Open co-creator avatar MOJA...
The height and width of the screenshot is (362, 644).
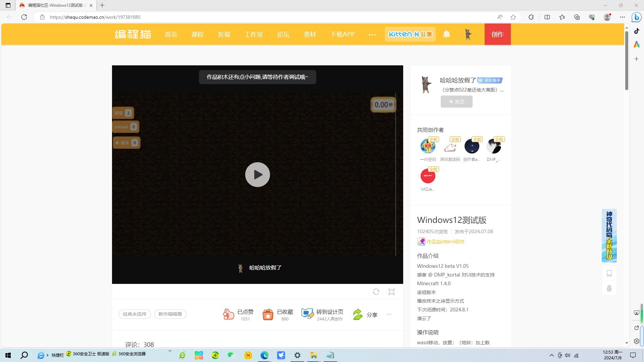(x=428, y=176)
